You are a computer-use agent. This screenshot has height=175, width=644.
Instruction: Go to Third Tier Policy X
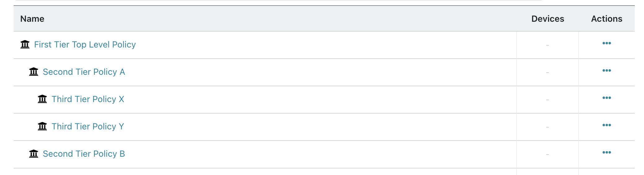tap(88, 99)
